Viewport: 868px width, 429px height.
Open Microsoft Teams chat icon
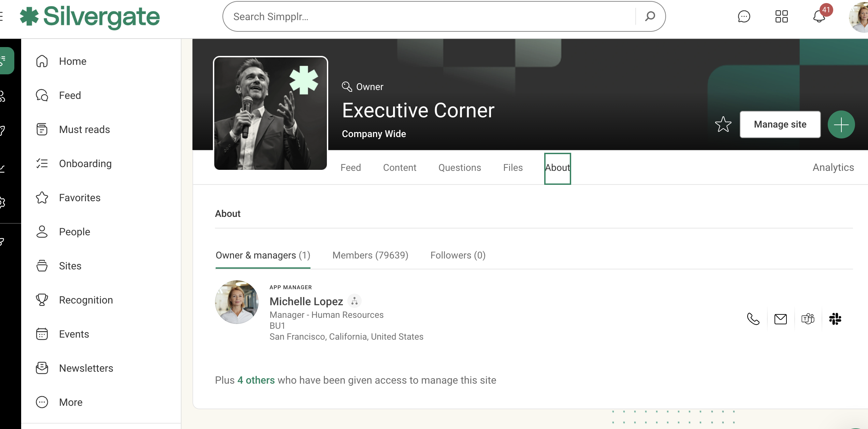tap(808, 319)
